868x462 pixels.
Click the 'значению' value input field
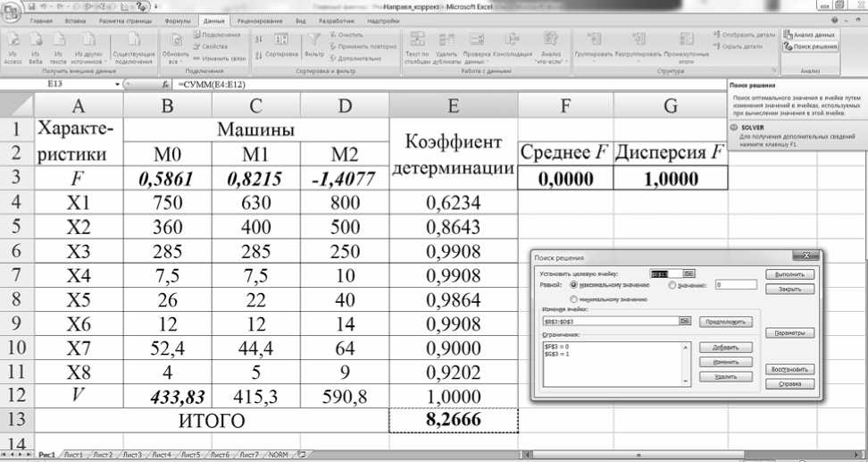[736, 285]
